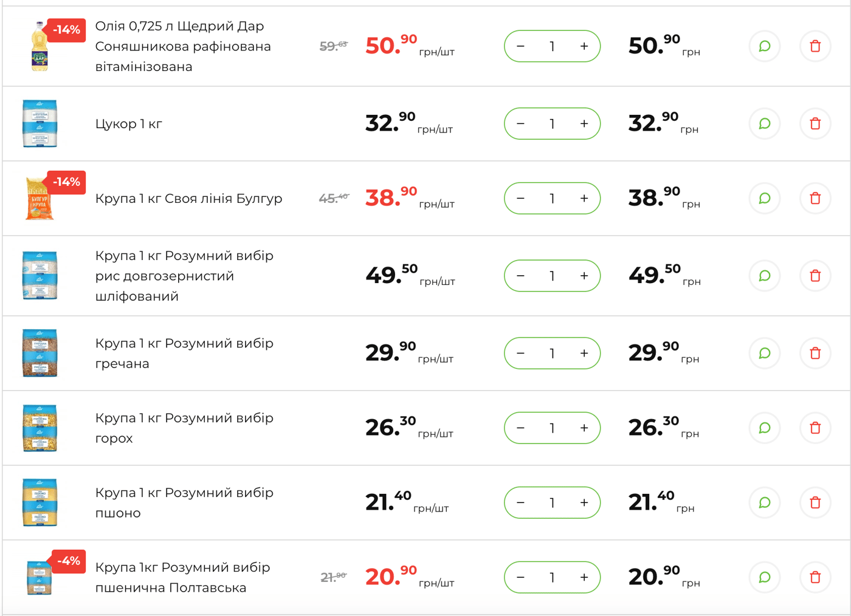Click quantity field for горох item
This screenshot has height=616, width=851.
point(552,428)
